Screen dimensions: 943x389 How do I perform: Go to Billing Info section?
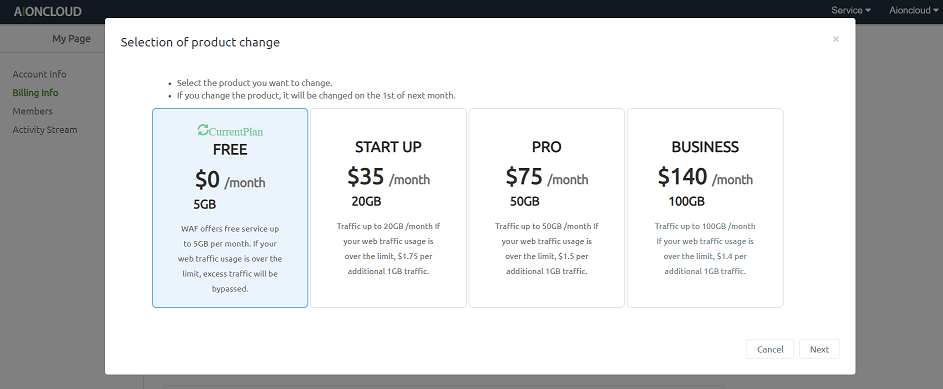pos(35,93)
